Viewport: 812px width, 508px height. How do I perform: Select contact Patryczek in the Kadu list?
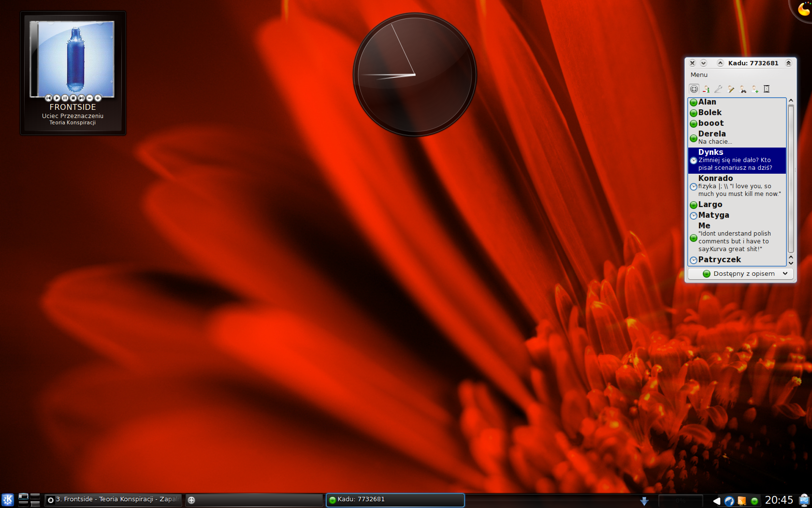coord(737,260)
